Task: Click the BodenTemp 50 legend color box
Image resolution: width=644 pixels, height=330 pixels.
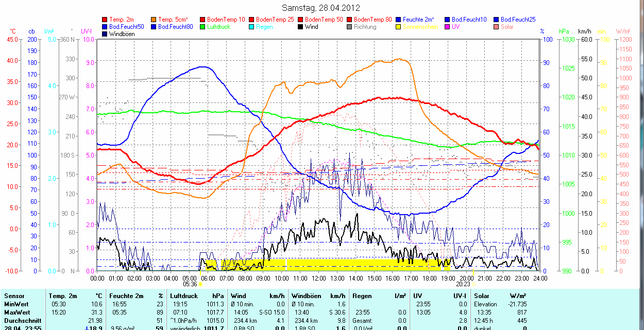Action: click(x=301, y=20)
